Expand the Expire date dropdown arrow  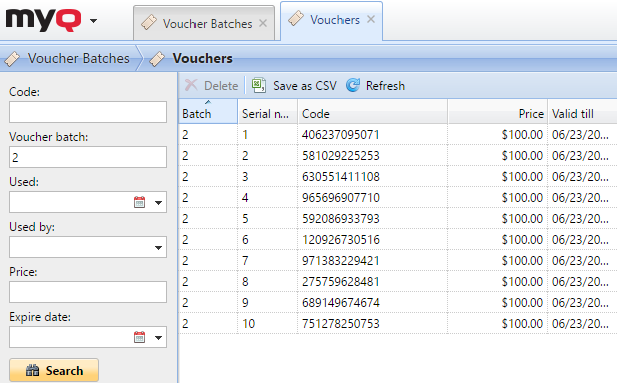point(158,338)
